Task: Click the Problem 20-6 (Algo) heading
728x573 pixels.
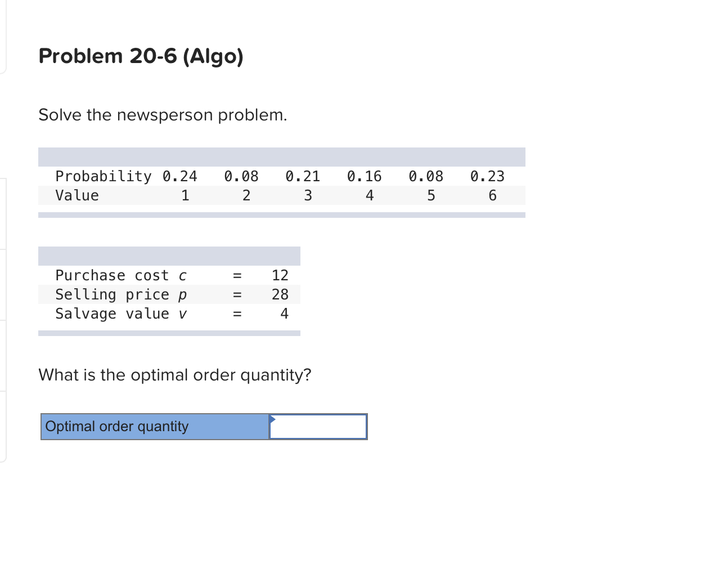Action: 141,56
